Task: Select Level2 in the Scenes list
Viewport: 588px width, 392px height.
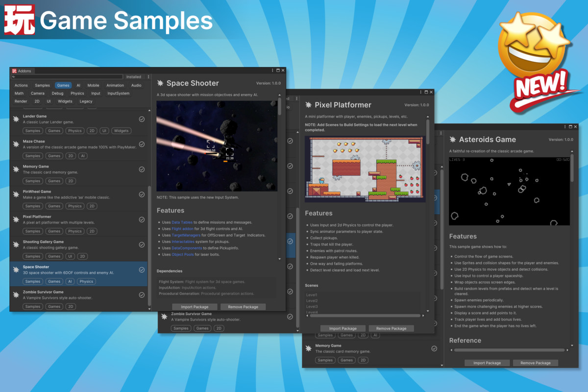Action: pyautogui.click(x=312, y=300)
